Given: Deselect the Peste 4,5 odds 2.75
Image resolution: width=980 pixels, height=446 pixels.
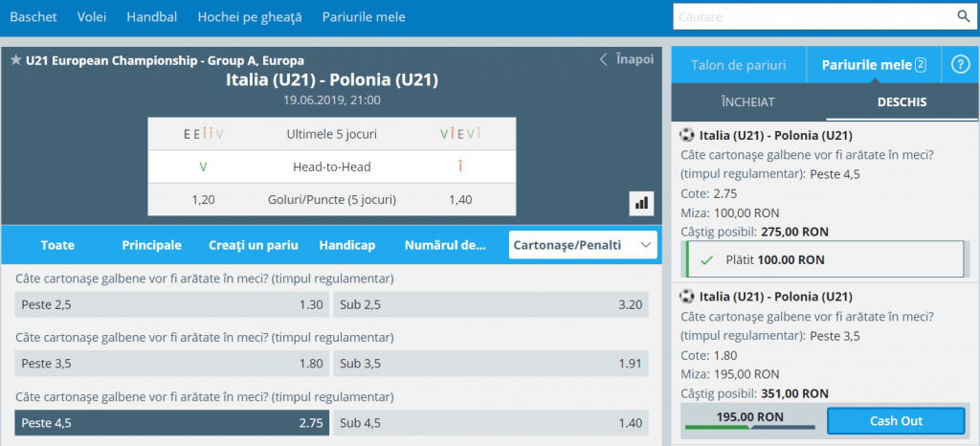Looking at the screenshot, I should (172, 423).
